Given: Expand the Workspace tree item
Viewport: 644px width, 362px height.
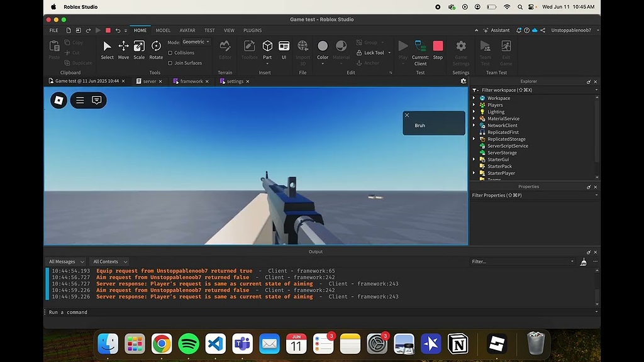Looking at the screenshot, I should (x=474, y=98).
